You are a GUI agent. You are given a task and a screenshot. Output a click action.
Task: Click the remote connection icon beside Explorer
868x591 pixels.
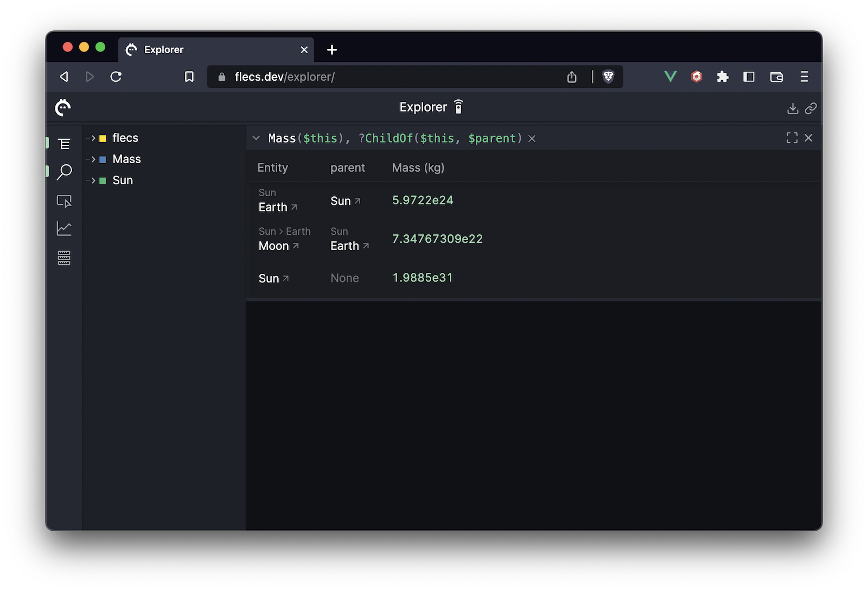[x=458, y=107]
